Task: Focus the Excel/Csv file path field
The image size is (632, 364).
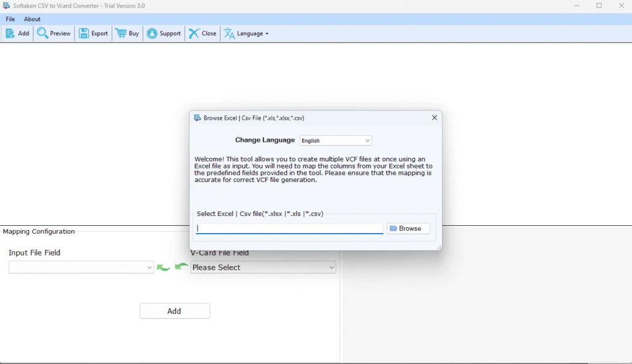Action: pyautogui.click(x=289, y=228)
